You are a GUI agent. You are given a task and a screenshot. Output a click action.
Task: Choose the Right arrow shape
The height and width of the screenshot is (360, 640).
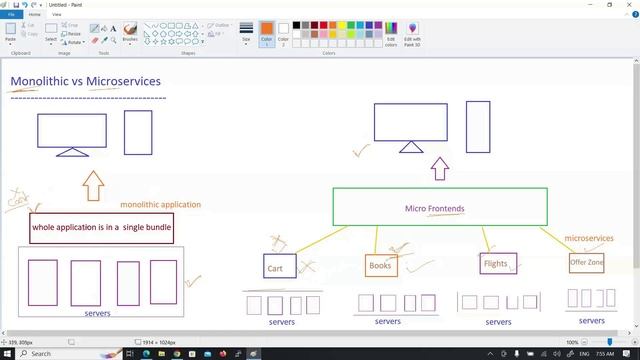click(179, 34)
